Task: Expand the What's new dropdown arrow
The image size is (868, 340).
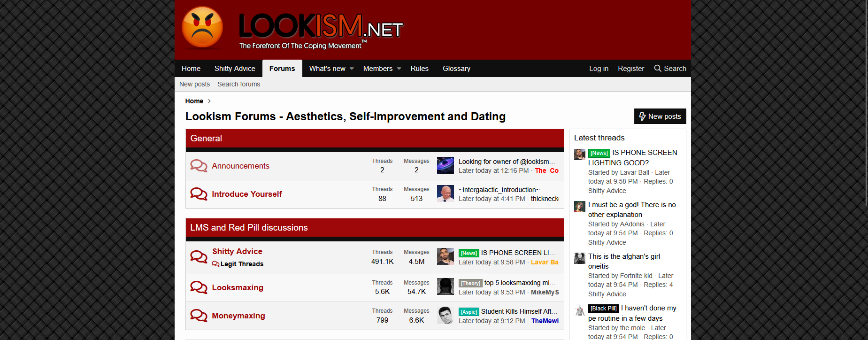Action: [x=352, y=69]
